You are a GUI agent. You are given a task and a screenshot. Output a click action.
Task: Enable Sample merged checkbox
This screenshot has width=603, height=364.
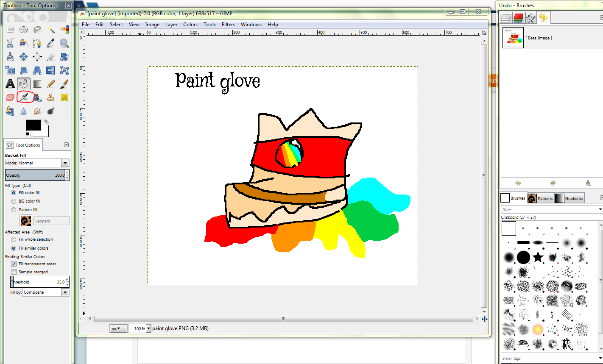coord(14,272)
